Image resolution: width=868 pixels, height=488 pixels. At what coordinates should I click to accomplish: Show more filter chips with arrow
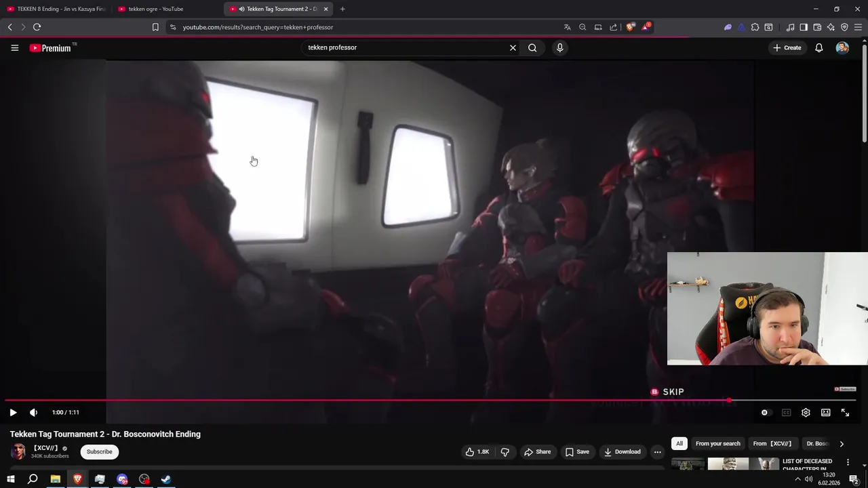tap(842, 444)
